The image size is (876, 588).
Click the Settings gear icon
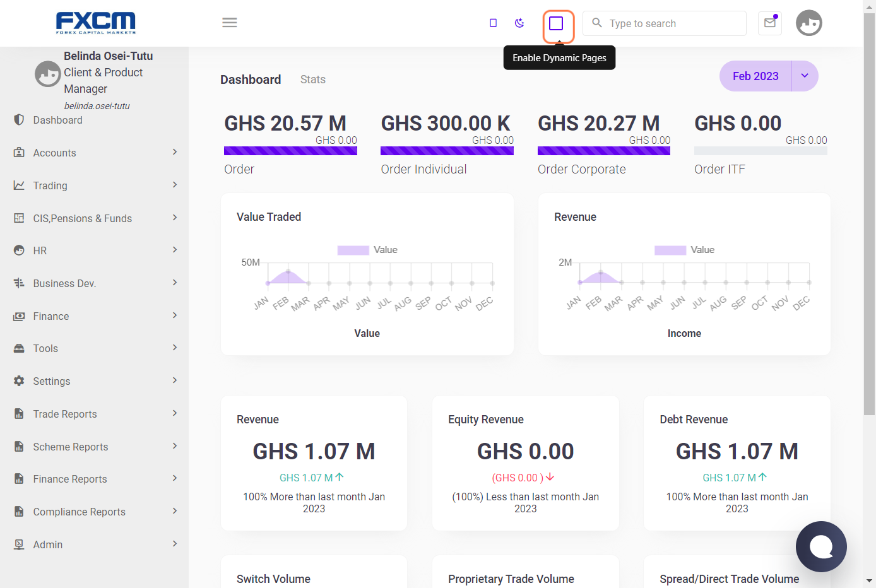pyautogui.click(x=19, y=381)
